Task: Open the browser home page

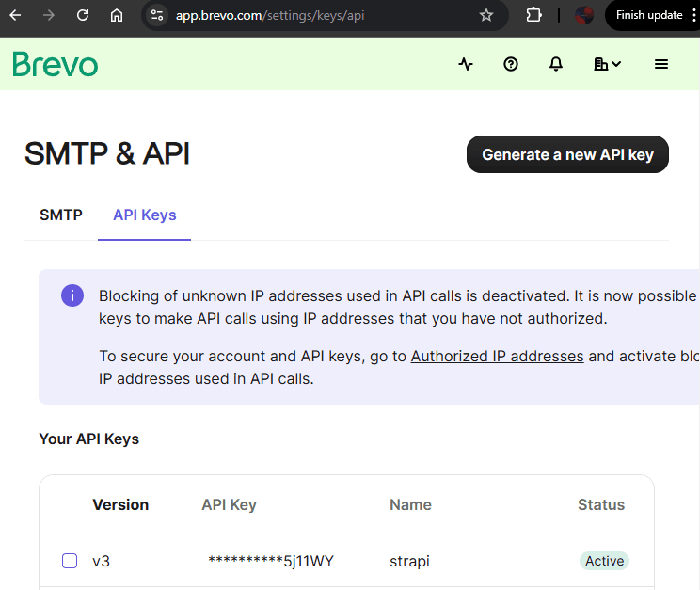Action: (117, 15)
